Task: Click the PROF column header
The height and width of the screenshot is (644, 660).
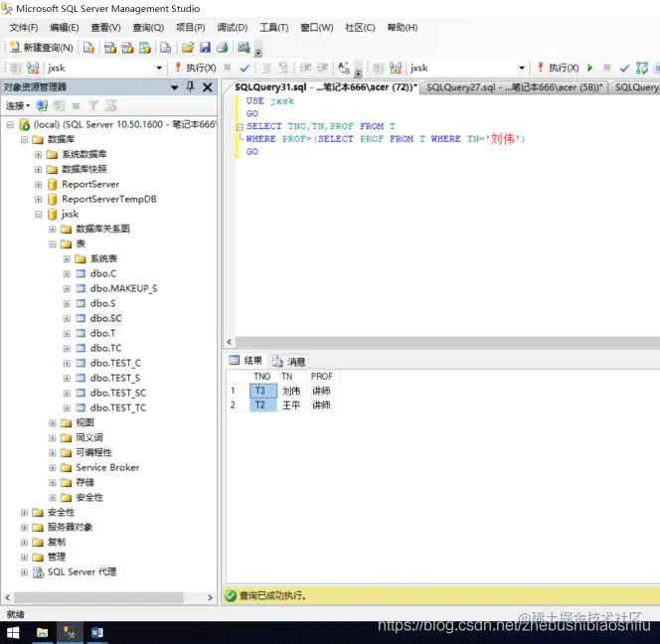Action: [x=322, y=377]
